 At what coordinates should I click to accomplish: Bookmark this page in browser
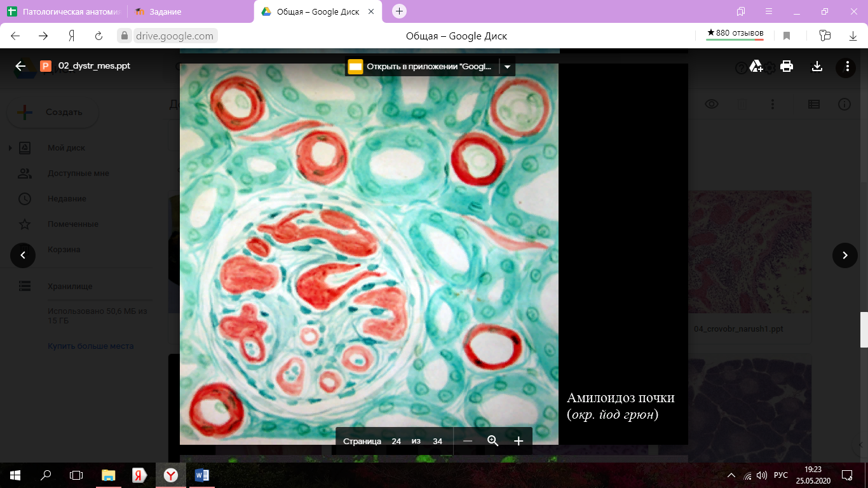click(x=787, y=36)
